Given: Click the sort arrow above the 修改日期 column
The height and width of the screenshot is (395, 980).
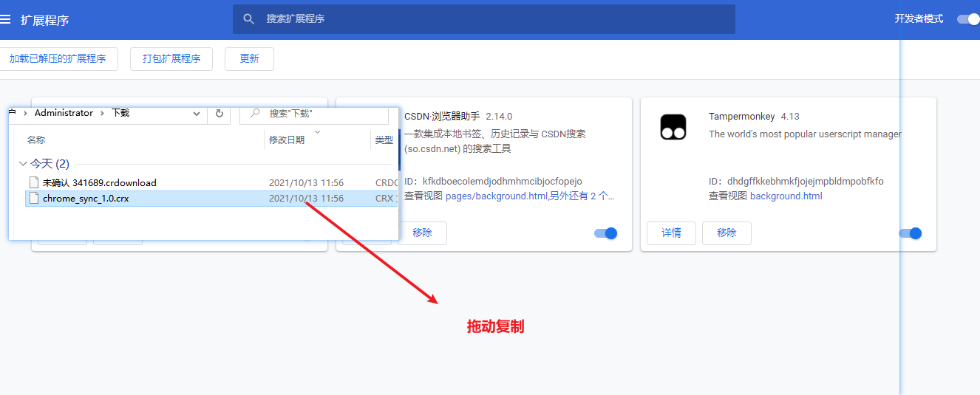Looking at the screenshot, I should pyautogui.click(x=318, y=132).
